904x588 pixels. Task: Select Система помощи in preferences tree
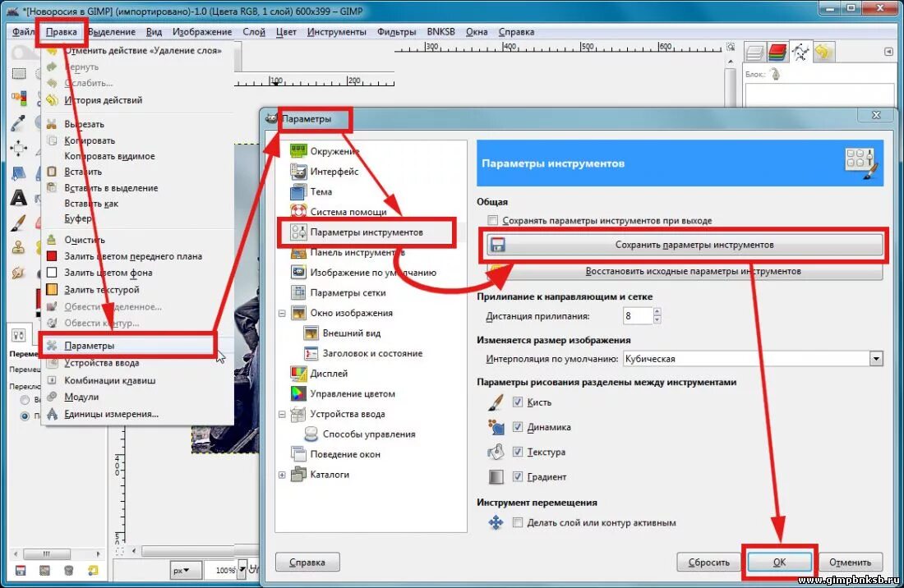[x=348, y=212]
